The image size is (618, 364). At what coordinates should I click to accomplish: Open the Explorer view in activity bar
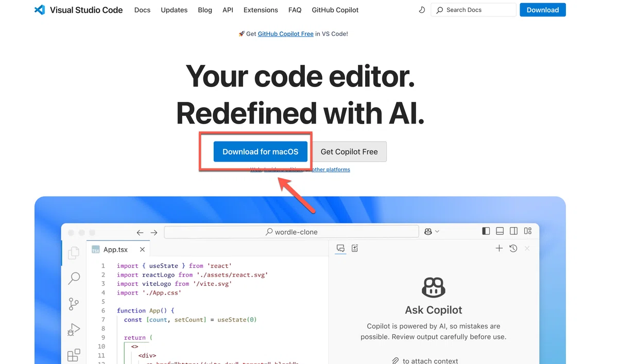[x=74, y=252]
